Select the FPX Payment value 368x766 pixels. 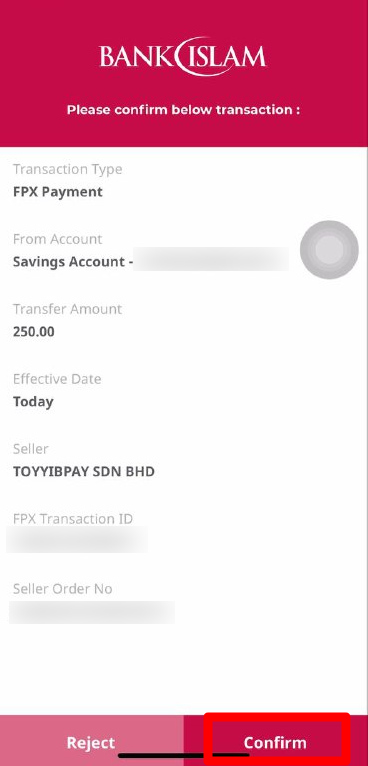pyautogui.click(x=58, y=192)
